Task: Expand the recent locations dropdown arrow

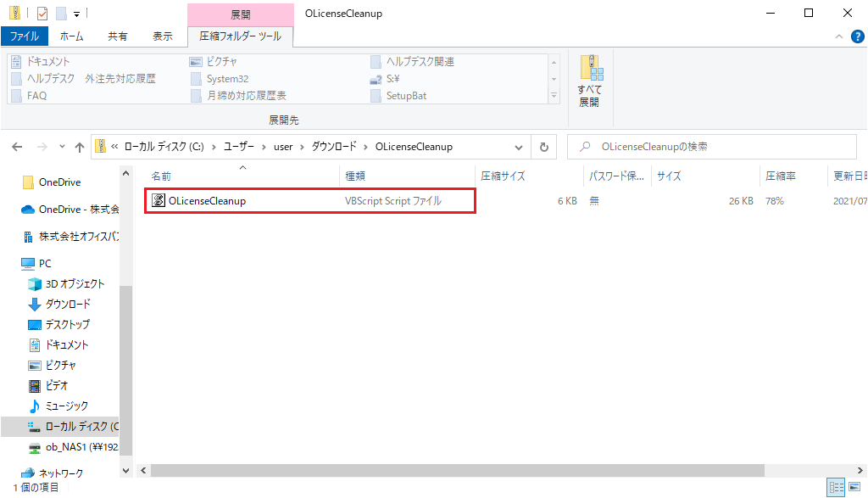Action: coord(60,147)
